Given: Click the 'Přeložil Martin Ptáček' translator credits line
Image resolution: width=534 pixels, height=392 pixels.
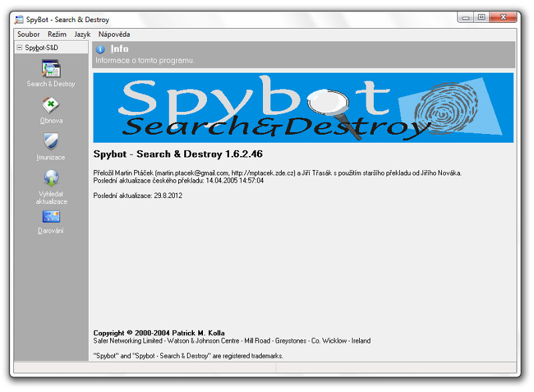Looking at the screenshot, I should click(x=278, y=173).
